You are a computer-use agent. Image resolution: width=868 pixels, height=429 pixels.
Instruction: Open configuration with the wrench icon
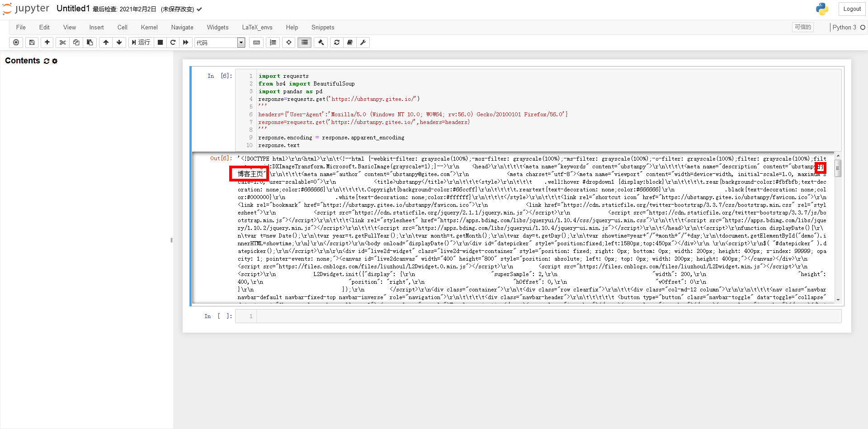(x=363, y=43)
